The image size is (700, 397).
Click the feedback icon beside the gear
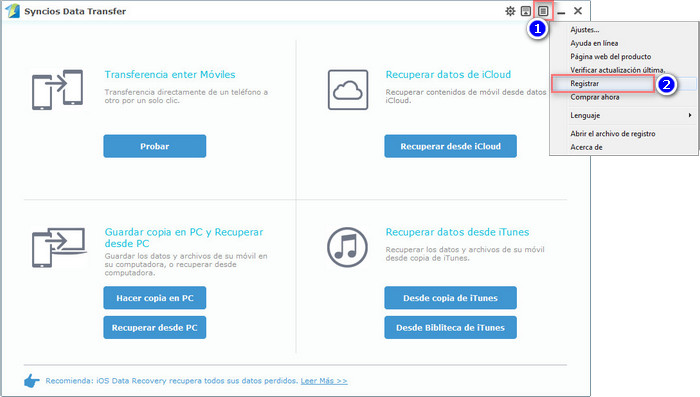(x=526, y=11)
